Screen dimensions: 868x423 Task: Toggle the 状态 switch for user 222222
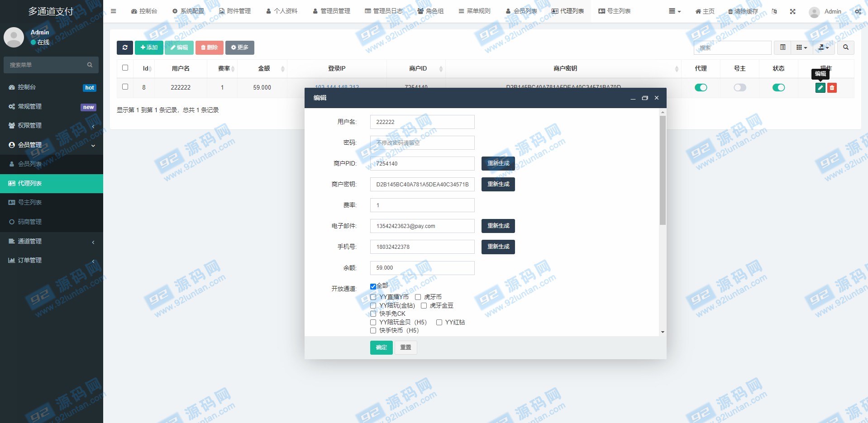point(778,88)
